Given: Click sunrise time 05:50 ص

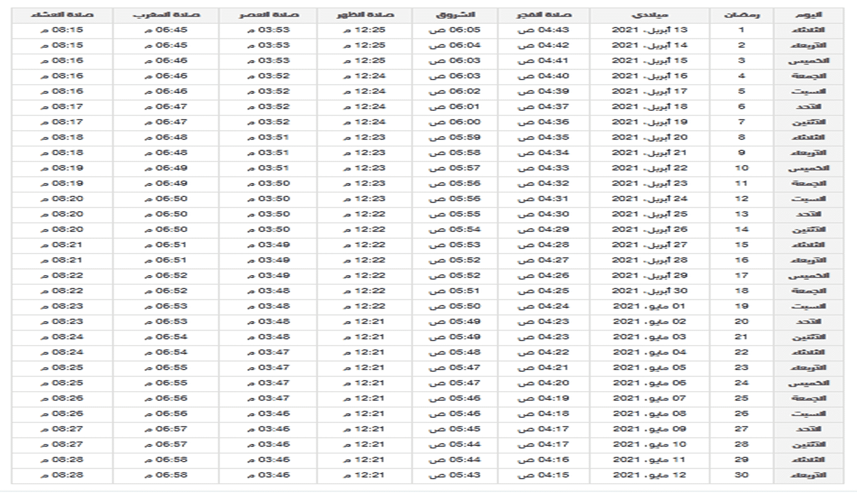Looking at the screenshot, I should [x=455, y=306].
